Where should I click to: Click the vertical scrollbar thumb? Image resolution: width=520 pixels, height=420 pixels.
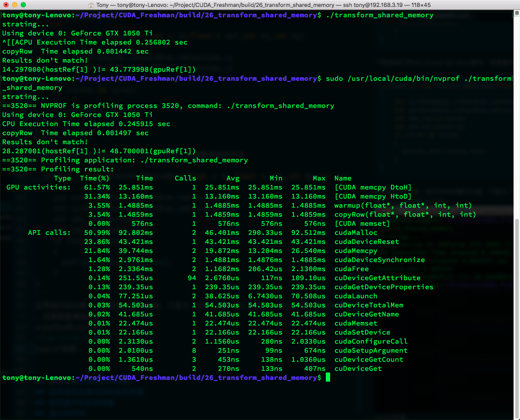517,315
